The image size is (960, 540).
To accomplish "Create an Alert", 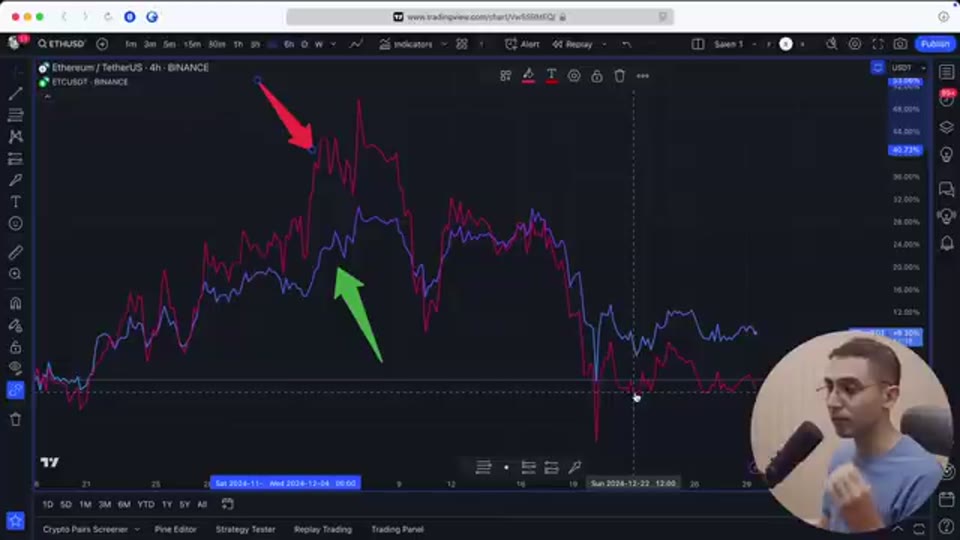I will pos(522,44).
